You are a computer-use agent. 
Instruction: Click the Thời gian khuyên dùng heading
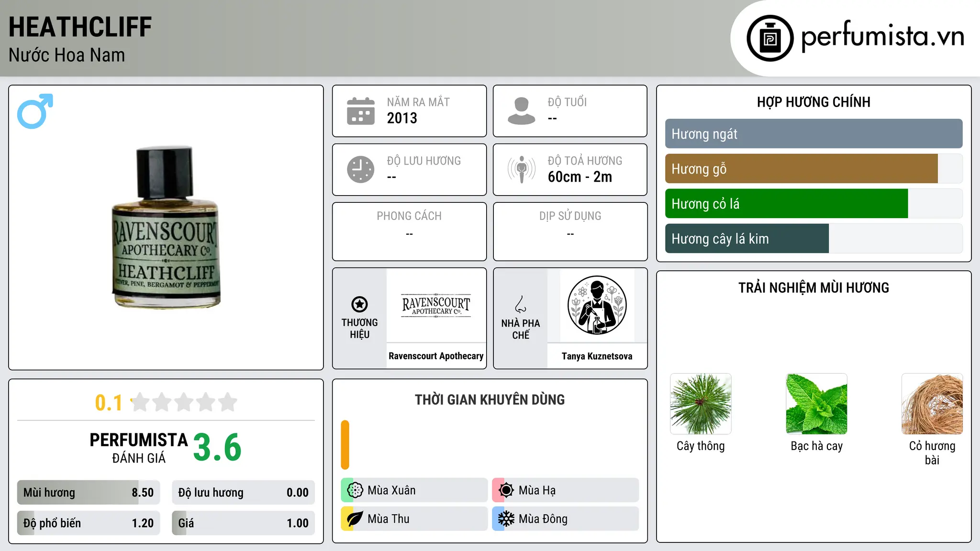click(490, 400)
